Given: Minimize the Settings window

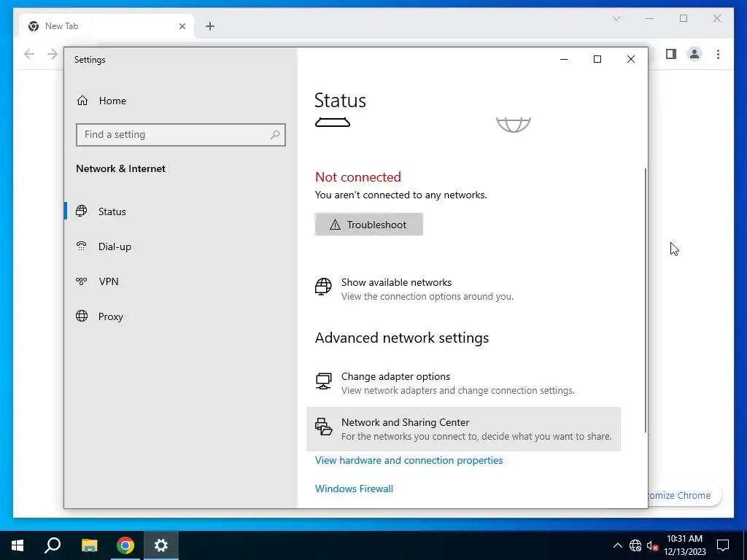Looking at the screenshot, I should click(x=564, y=59).
